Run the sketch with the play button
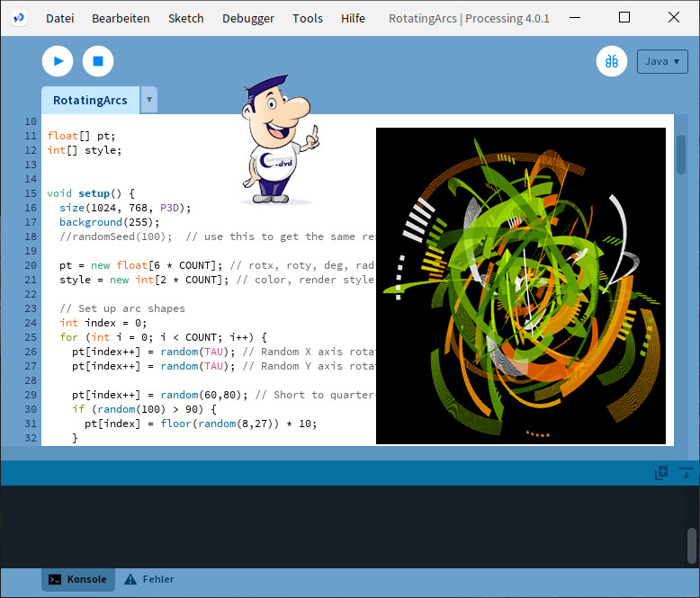The height and width of the screenshot is (598, 700). click(58, 61)
